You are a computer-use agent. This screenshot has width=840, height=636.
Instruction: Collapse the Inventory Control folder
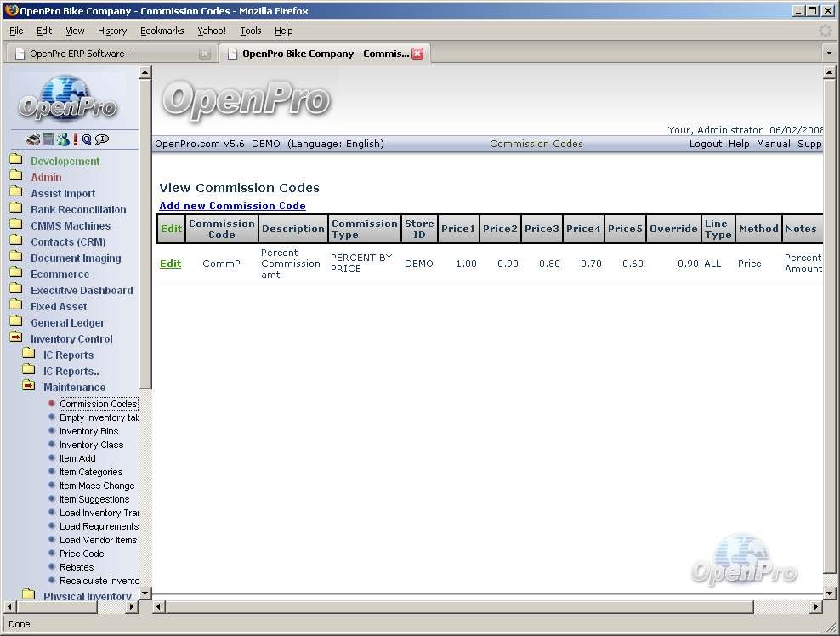coord(15,338)
